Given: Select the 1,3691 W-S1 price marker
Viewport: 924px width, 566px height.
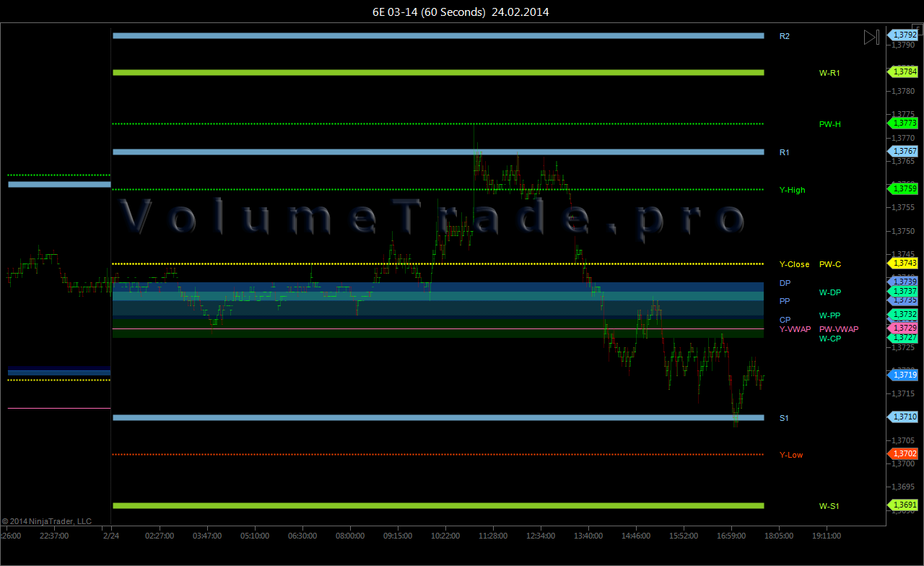Looking at the screenshot, I should pyautogui.click(x=902, y=505).
